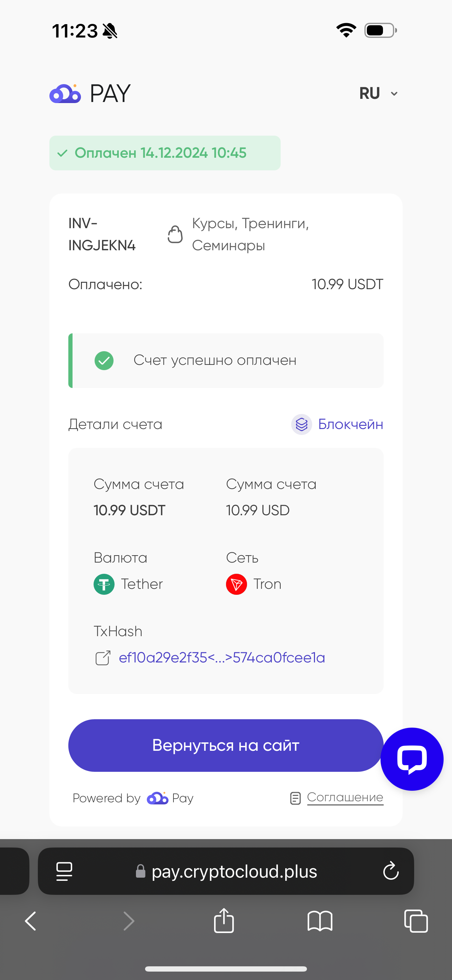Open Safari share sheet icon
452x980 pixels.
tap(224, 921)
